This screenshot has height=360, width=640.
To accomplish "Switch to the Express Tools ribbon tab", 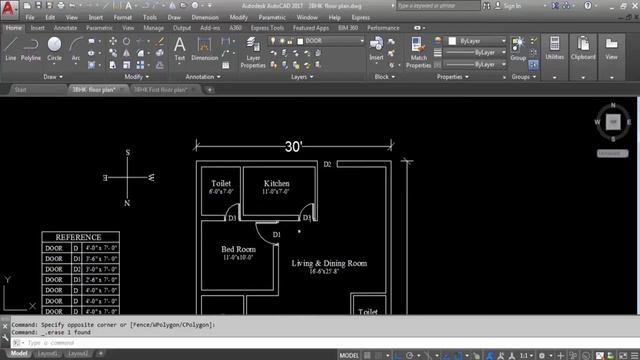I will [x=267, y=28].
